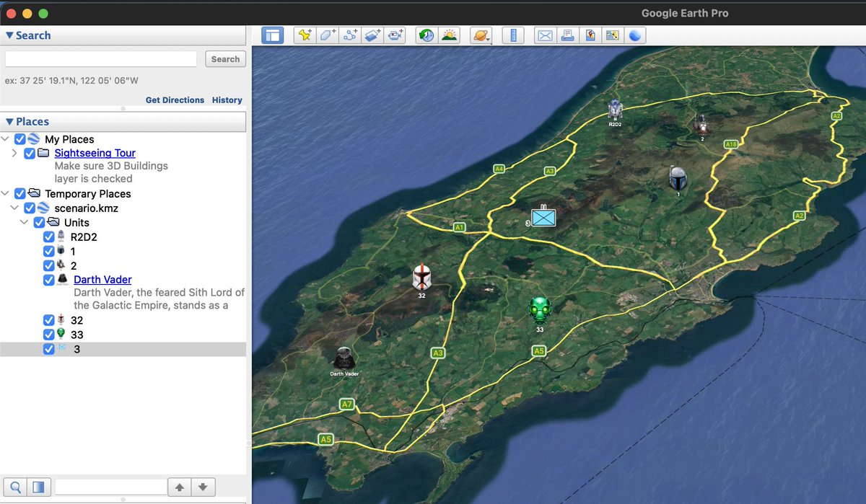The image size is (866, 504).
Task: Toggle sunlight across the landscape
Action: tap(448, 35)
